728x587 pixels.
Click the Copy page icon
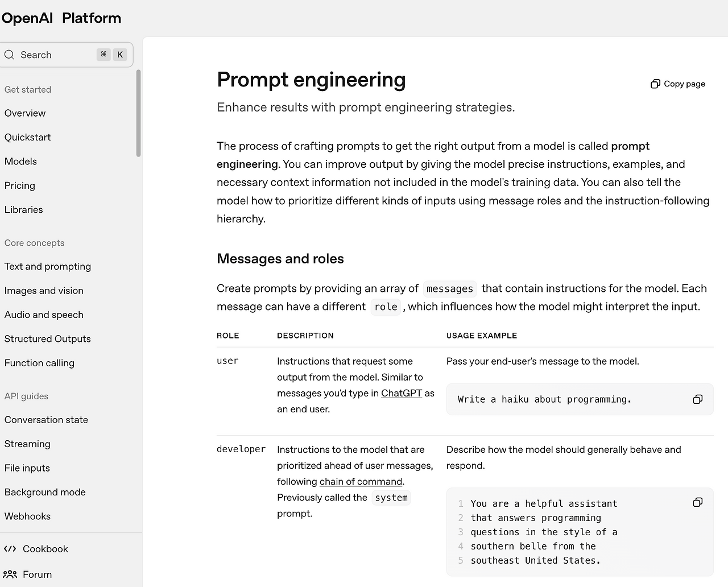[x=655, y=84]
